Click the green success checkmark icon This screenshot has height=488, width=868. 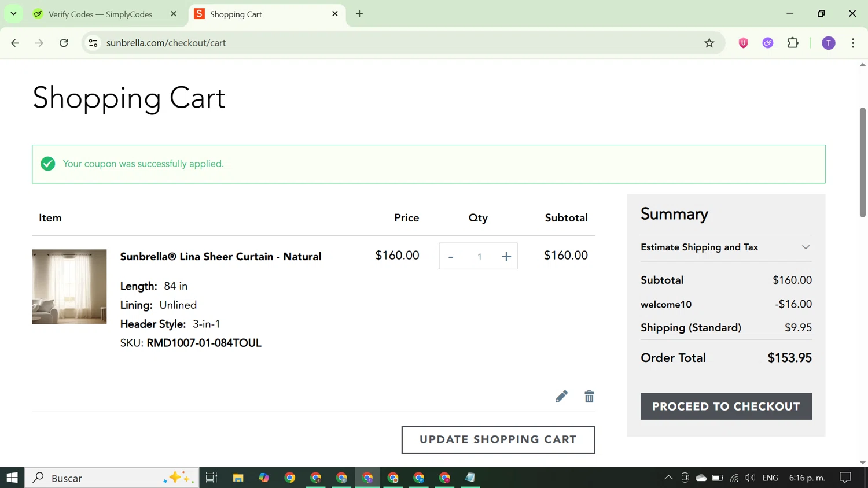(x=48, y=164)
